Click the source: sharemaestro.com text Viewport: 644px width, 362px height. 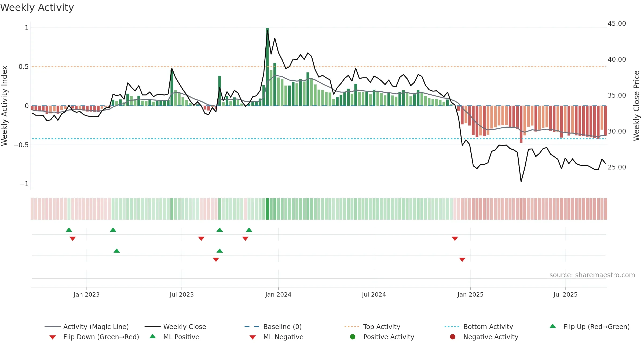592,275
